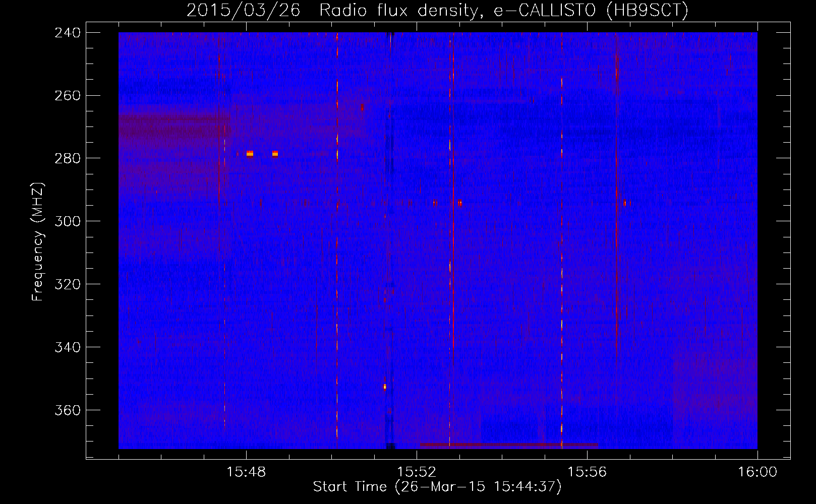The height and width of the screenshot is (504, 816).
Task: Click the 16:00 time tick label
Action: tap(757, 472)
